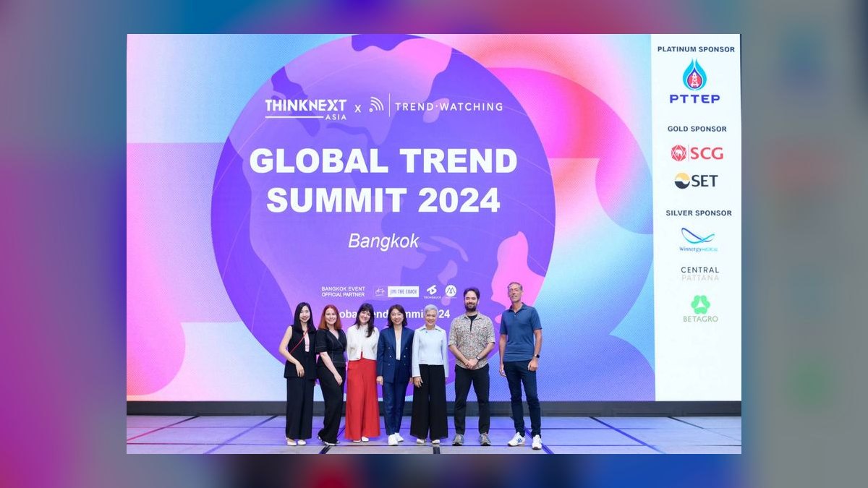The width and height of the screenshot is (868, 488).
Task: Click the man in the blue polo shirt
Action: (522, 365)
